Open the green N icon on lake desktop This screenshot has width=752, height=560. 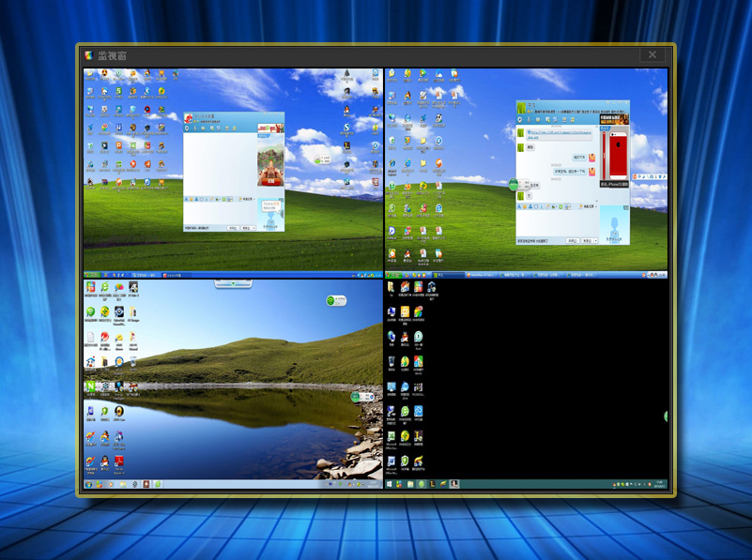(90, 386)
